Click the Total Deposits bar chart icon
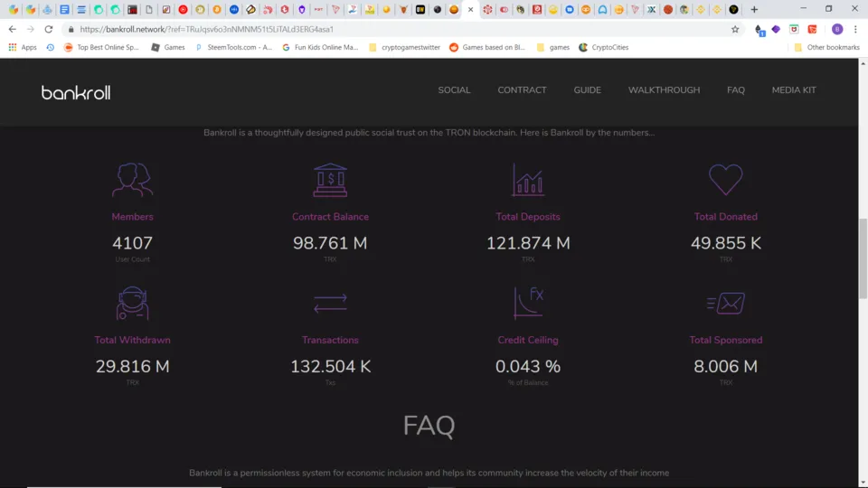 point(527,180)
